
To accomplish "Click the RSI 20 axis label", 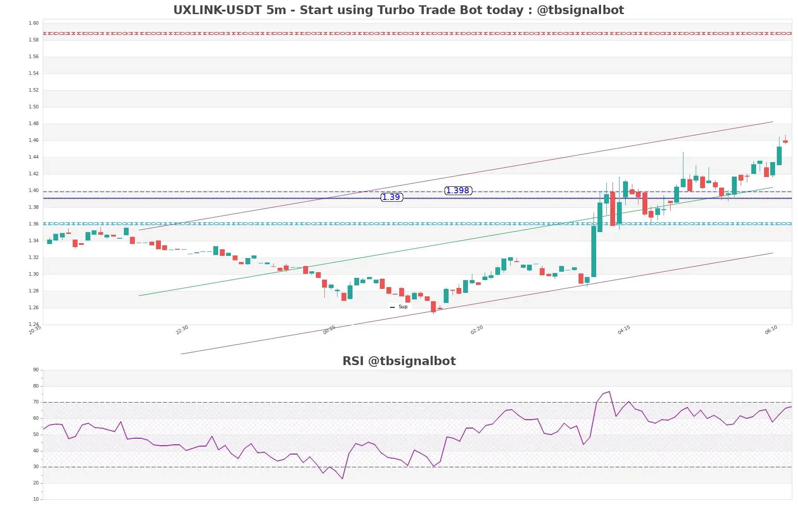I will [36, 483].
